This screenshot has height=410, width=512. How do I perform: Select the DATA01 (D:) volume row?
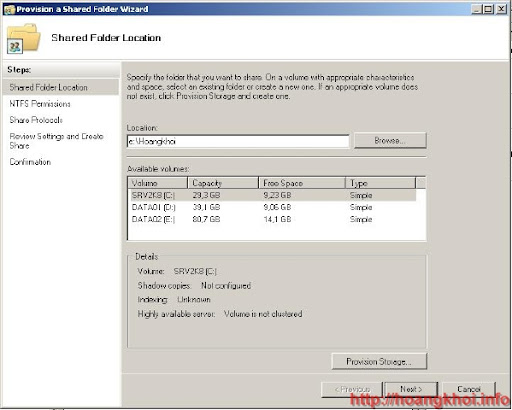click(272, 207)
